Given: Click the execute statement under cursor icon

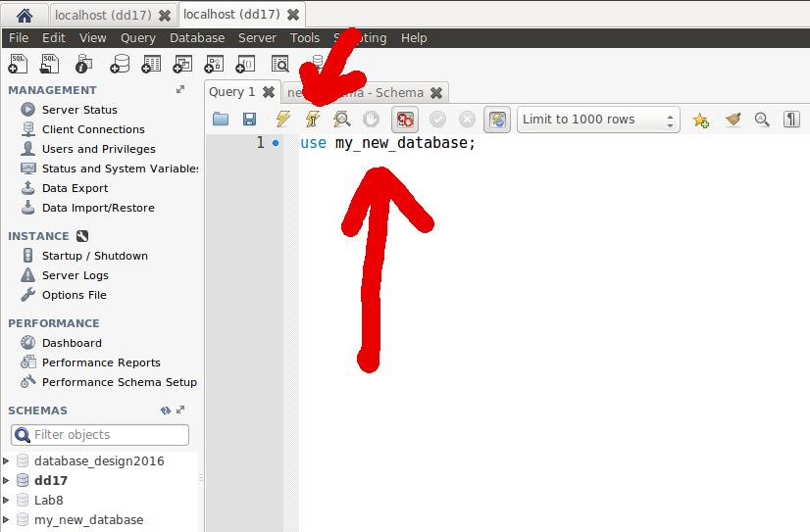Looking at the screenshot, I should click(x=313, y=120).
